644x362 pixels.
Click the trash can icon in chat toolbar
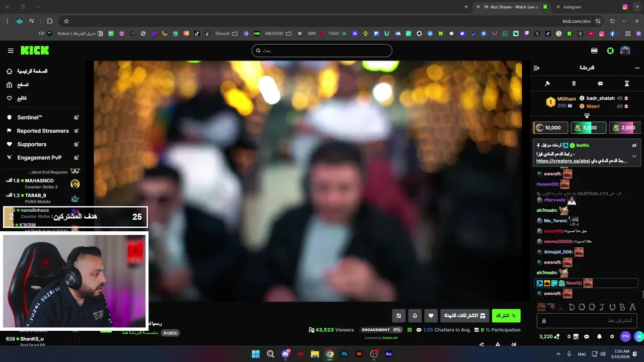point(574,83)
